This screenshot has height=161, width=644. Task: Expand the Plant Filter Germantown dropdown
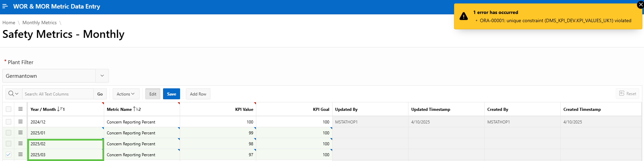point(102,76)
